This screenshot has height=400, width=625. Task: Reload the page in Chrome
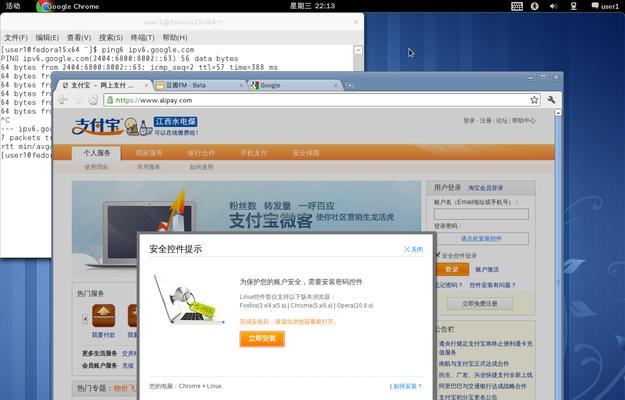click(93, 100)
